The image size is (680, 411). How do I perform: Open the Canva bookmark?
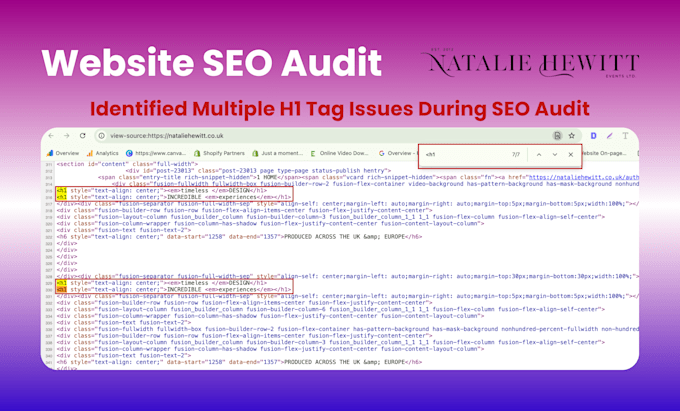[x=156, y=153]
